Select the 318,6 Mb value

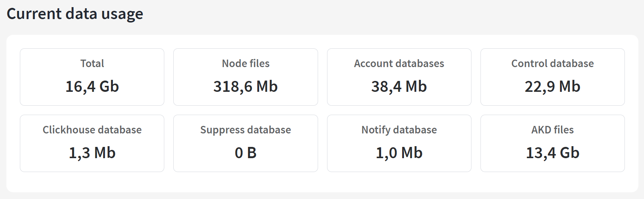[x=245, y=87]
